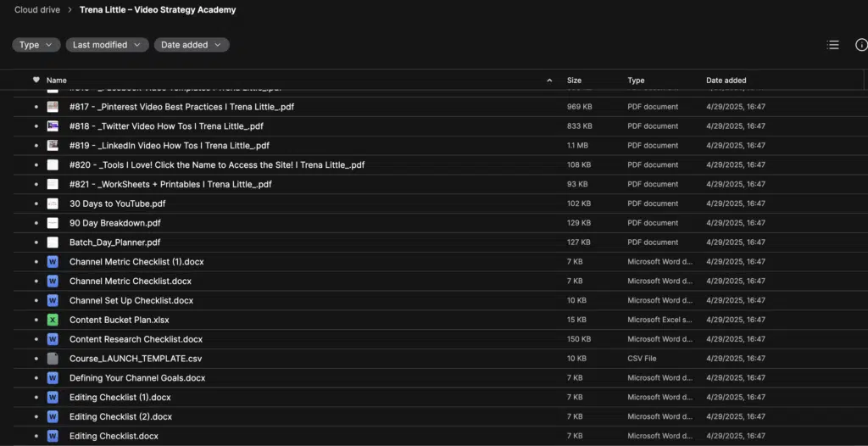Click Word icon of Editing Checklist (2).docx

tap(53, 416)
